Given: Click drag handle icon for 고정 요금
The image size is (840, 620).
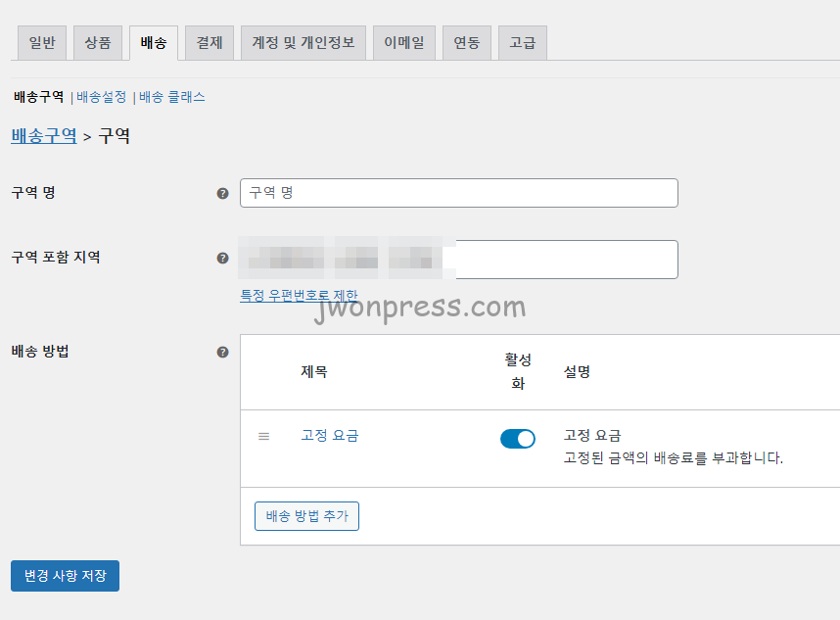Looking at the screenshot, I should pyautogui.click(x=263, y=436).
